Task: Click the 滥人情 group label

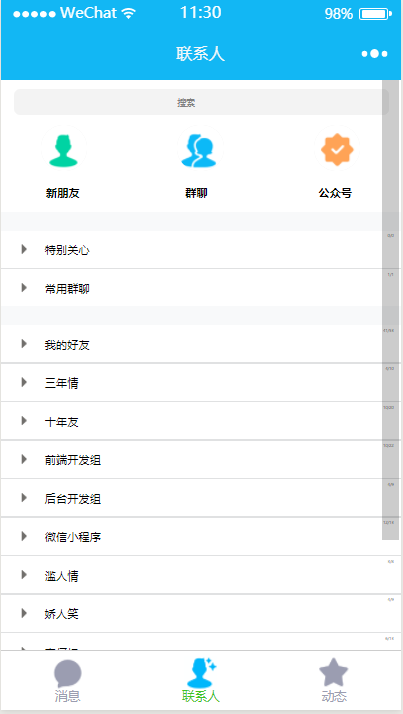Action: click(61, 576)
